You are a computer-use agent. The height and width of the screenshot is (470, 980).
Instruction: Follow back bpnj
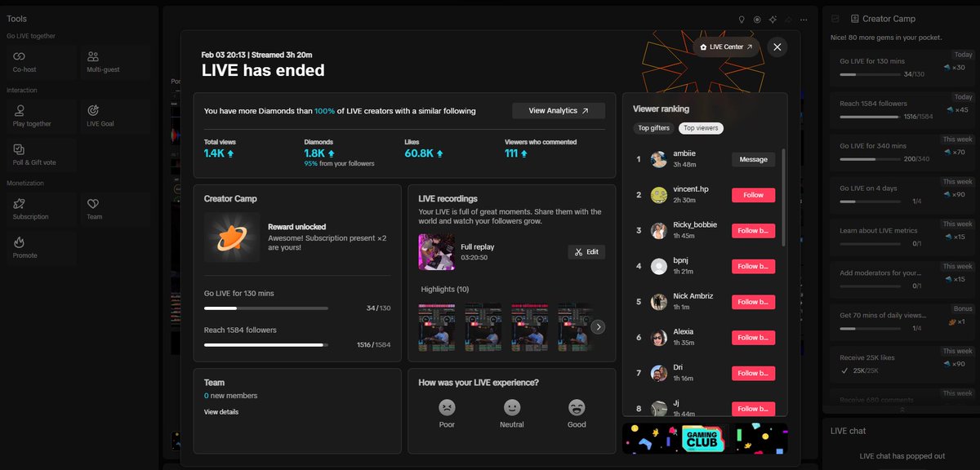pyautogui.click(x=753, y=266)
